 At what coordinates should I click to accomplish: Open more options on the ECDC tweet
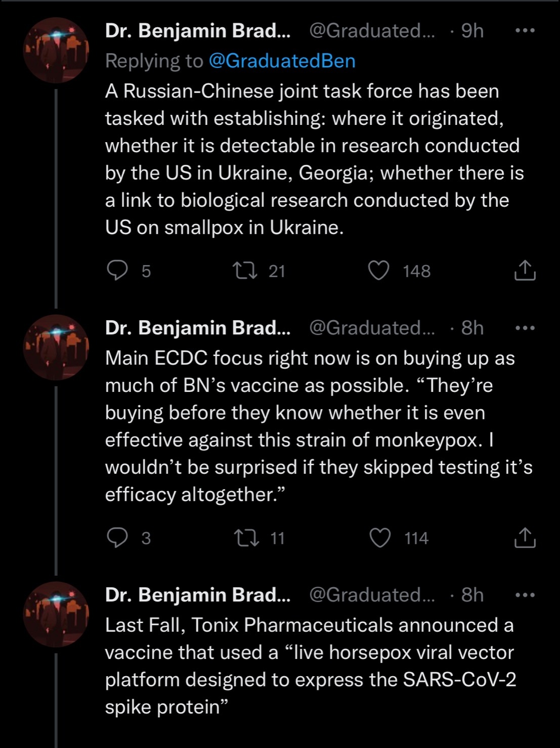coord(525,328)
